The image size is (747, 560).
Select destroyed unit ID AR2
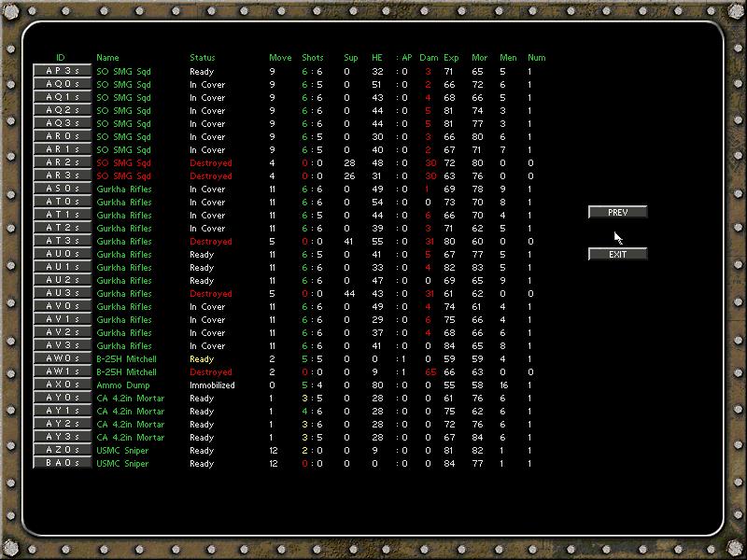[x=62, y=162]
